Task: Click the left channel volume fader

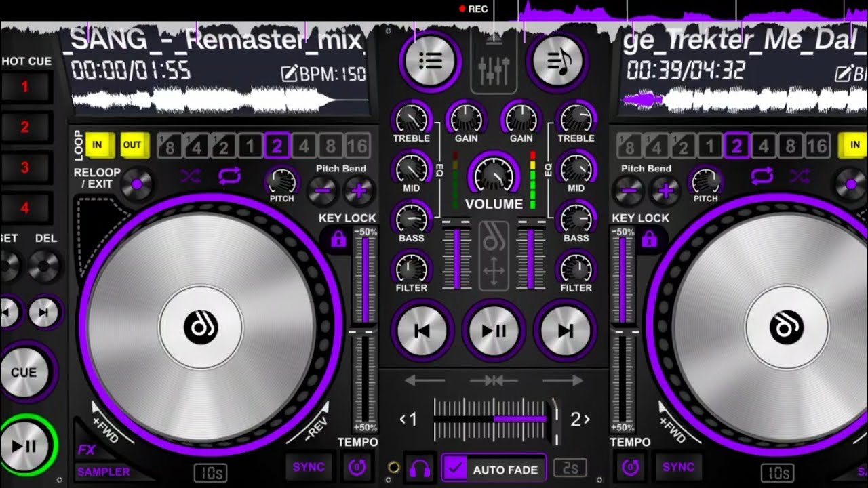Action: 456,257
